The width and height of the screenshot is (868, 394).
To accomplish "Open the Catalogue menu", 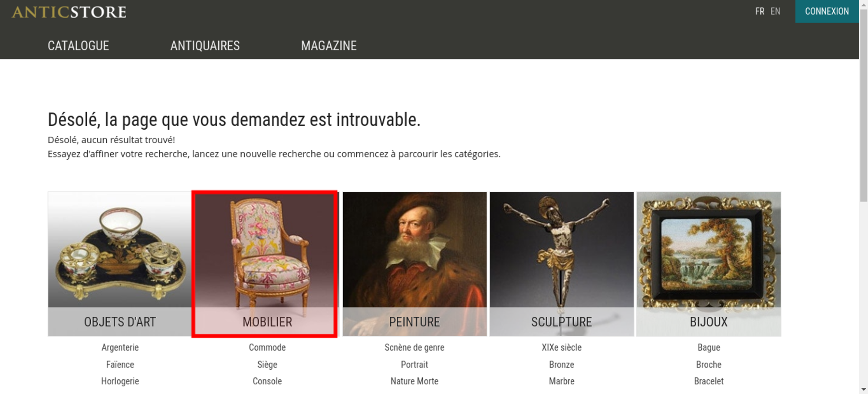I will coord(78,46).
